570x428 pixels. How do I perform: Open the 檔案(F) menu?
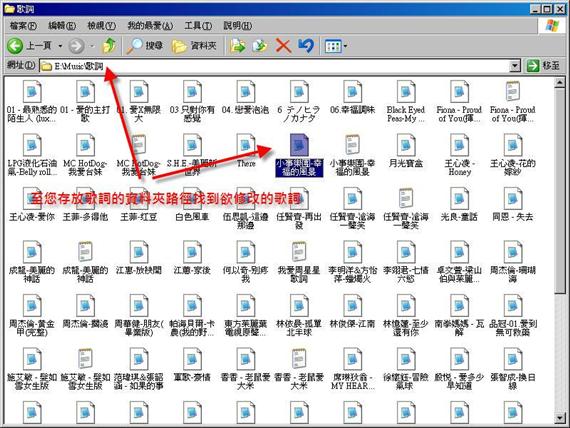[23, 26]
